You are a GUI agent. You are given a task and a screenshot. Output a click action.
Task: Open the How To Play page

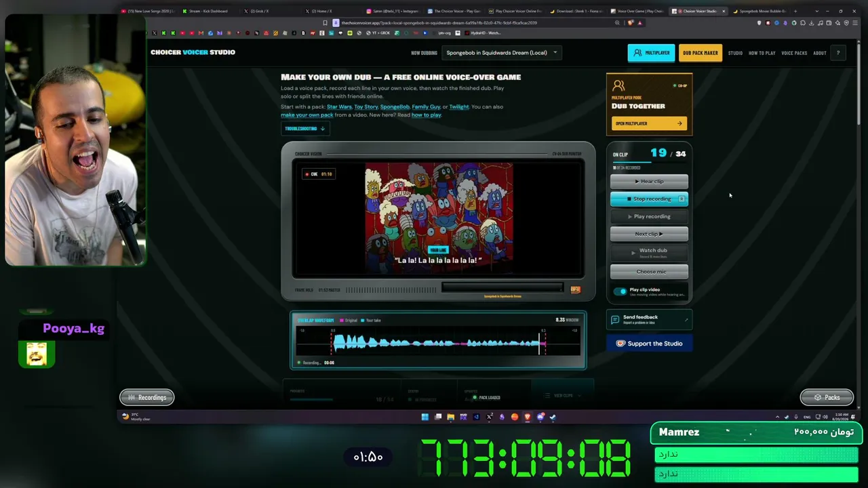[762, 53]
